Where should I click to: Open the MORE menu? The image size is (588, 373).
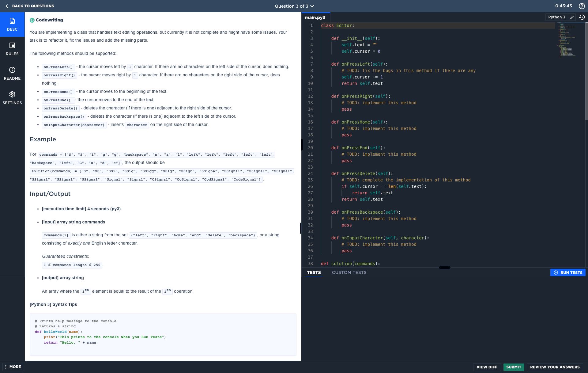13,367
